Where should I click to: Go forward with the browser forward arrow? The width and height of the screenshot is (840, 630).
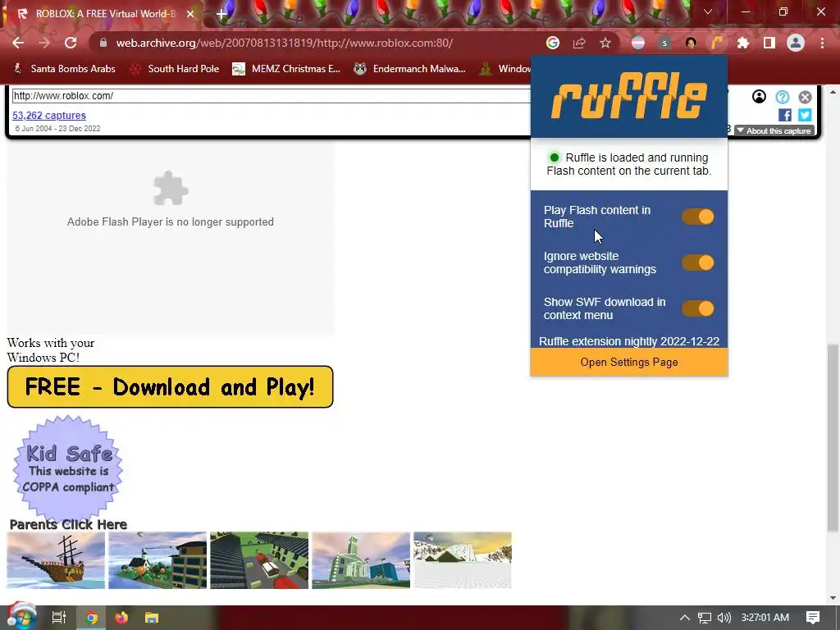coord(44,43)
